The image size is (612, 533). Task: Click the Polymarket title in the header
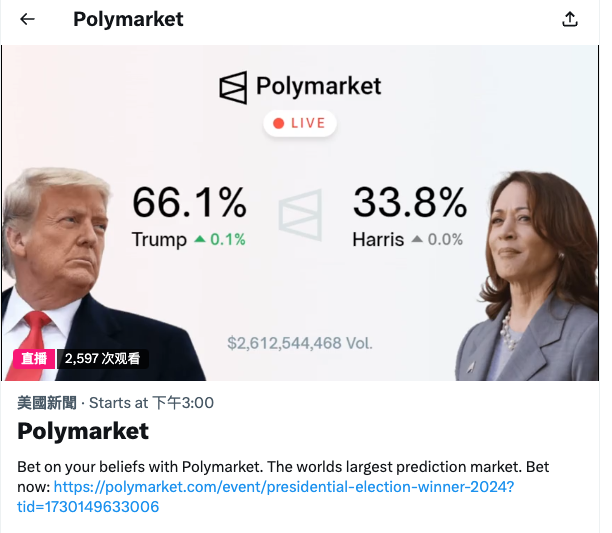pos(128,19)
